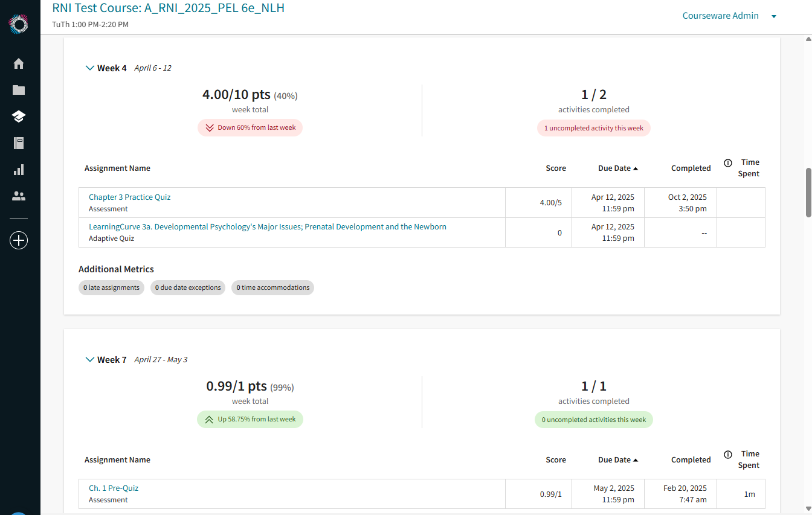Toggle the Due Date sort order arrow
This screenshot has width=812, height=515.
635,168
